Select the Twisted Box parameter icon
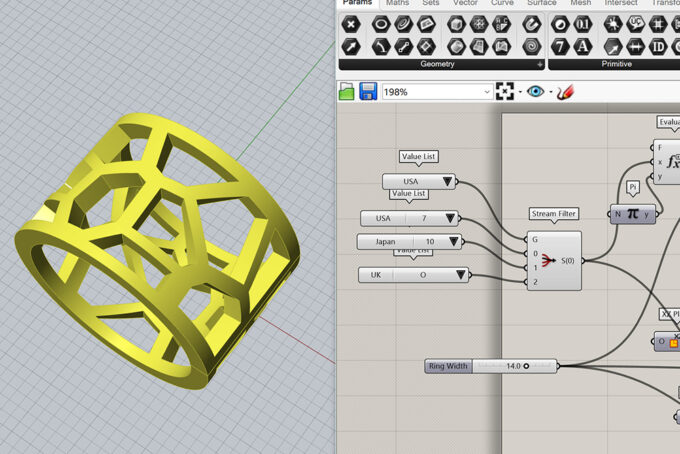The image size is (680, 454). 501,46
